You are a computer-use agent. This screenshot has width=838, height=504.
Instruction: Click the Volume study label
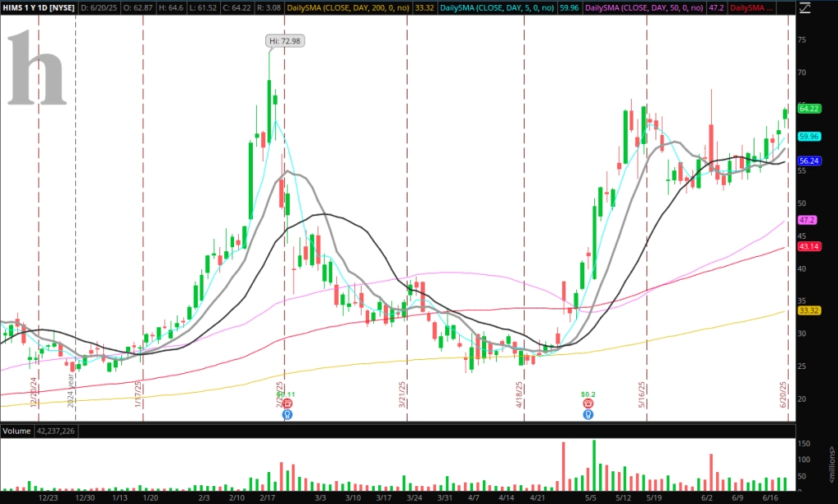pos(16,431)
